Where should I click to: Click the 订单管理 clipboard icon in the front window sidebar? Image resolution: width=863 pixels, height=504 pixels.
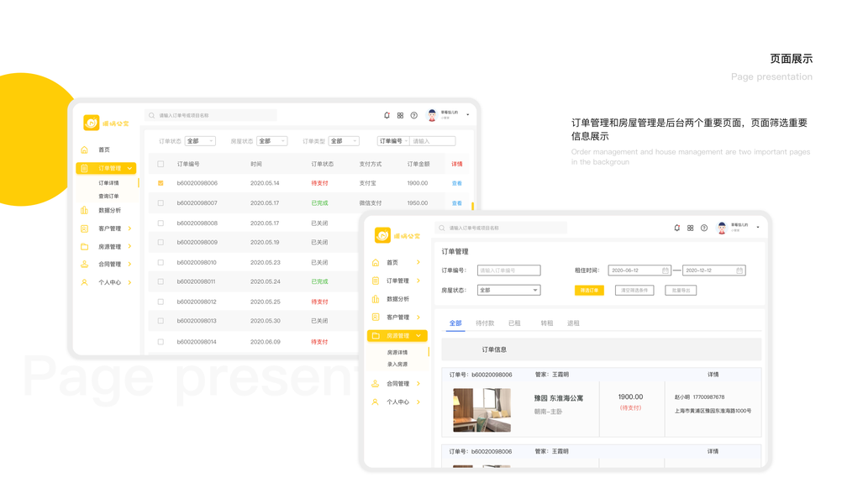[x=376, y=281]
